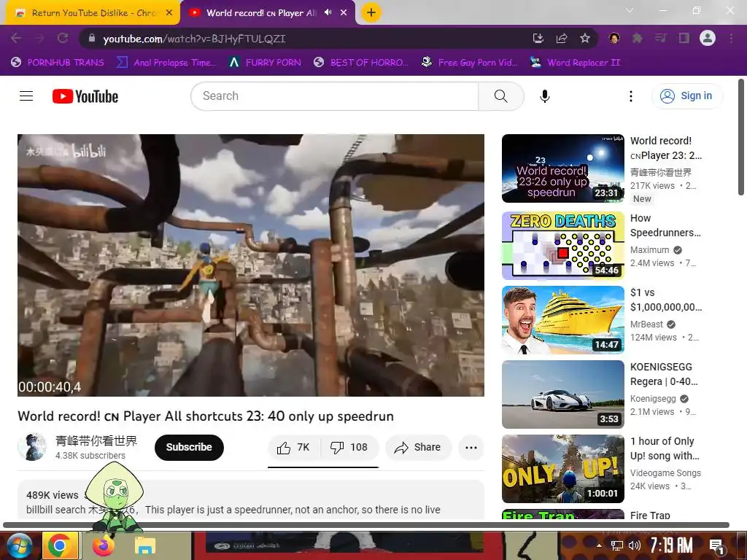Bookmark this page with star icon
Image resolution: width=747 pixels, height=560 pixels.
pos(585,38)
